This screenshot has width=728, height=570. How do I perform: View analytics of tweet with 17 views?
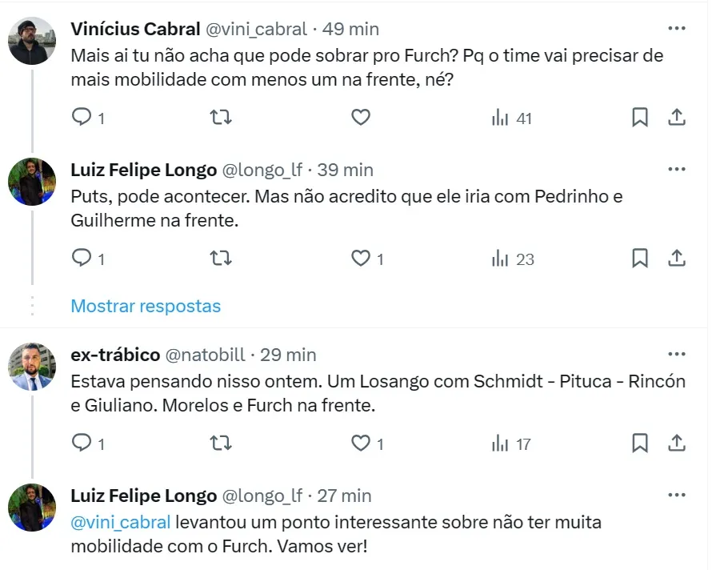(511, 444)
